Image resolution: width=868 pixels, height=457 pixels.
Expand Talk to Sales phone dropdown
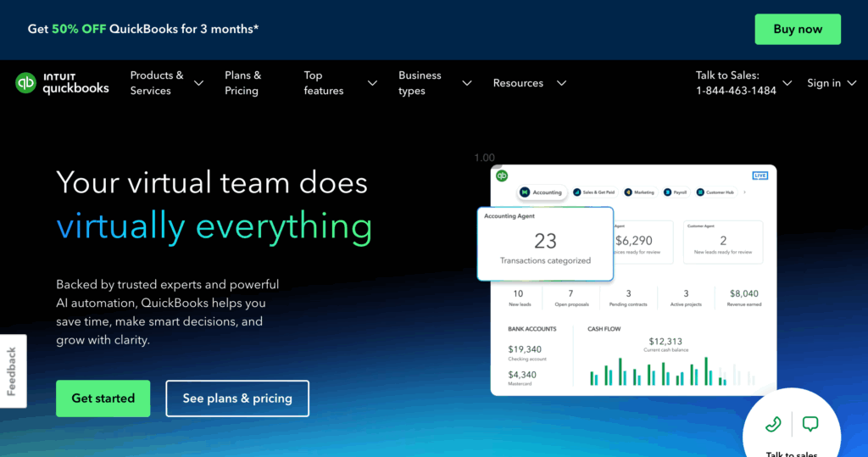743,83
